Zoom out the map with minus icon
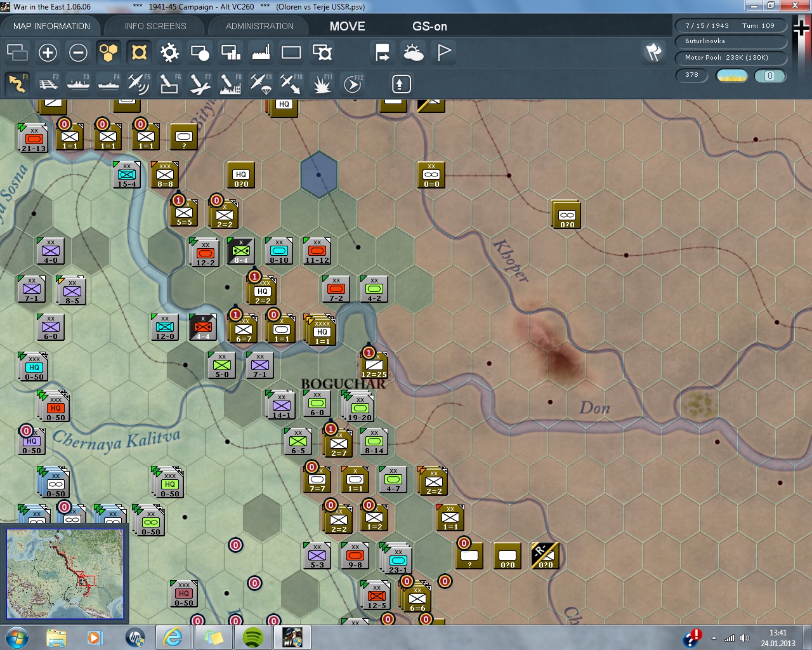 (78, 52)
